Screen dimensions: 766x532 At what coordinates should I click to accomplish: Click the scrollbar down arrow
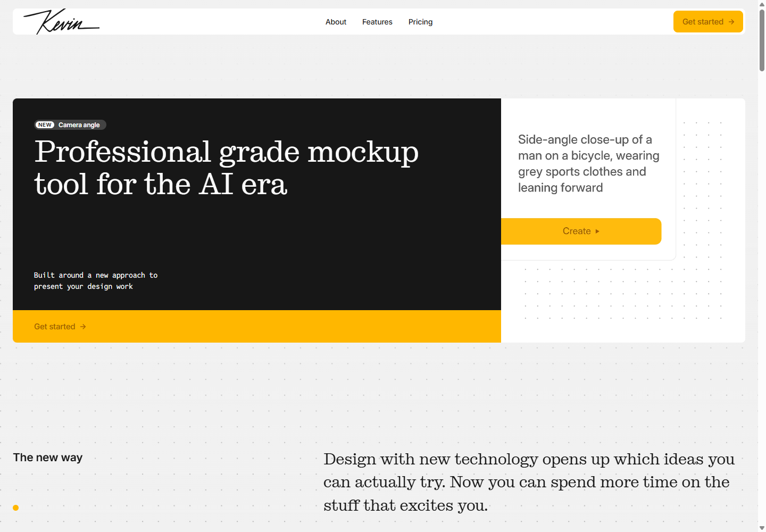tap(762, 528)
